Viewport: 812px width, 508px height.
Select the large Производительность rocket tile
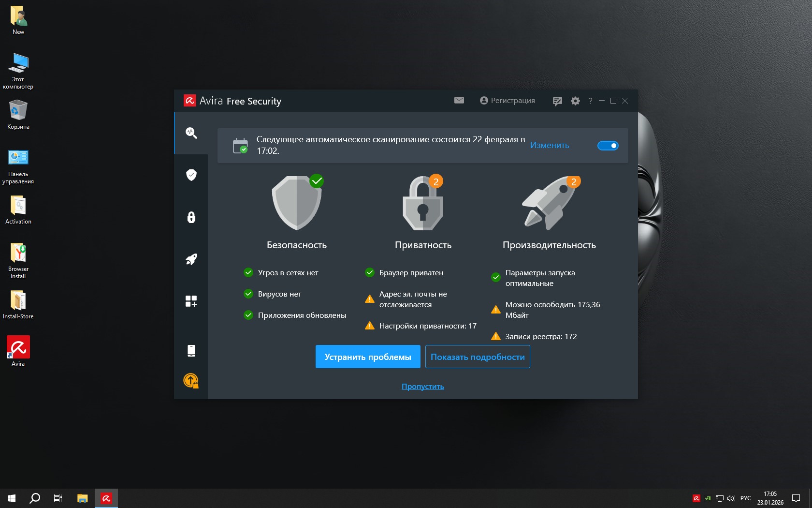click(x=549, y=203)
